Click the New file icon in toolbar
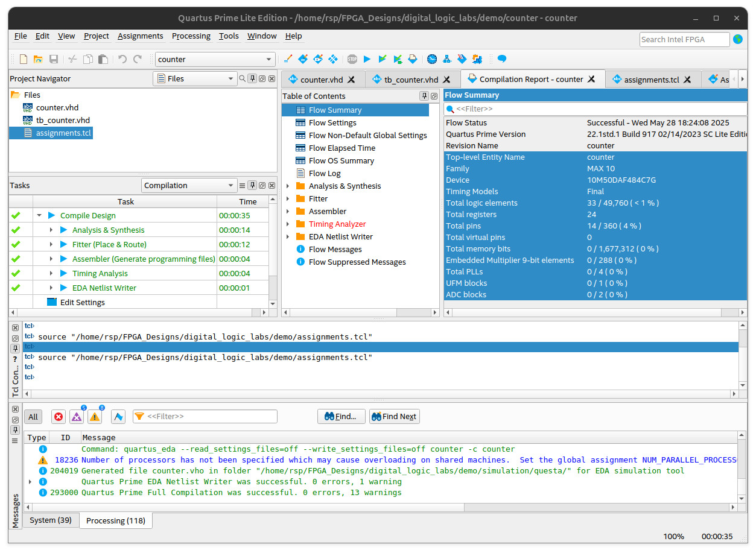756x553 pixels. 24,59
